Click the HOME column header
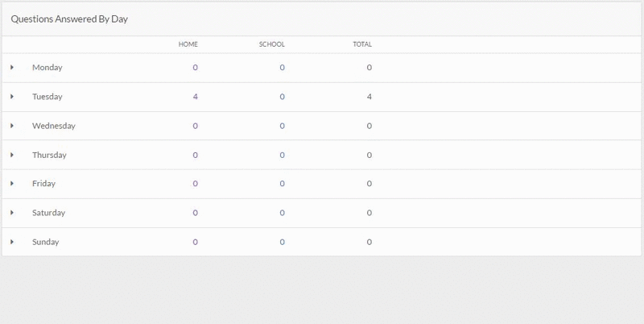The width and height of the screenshot is (644, 324). click(x=188, y=44)
